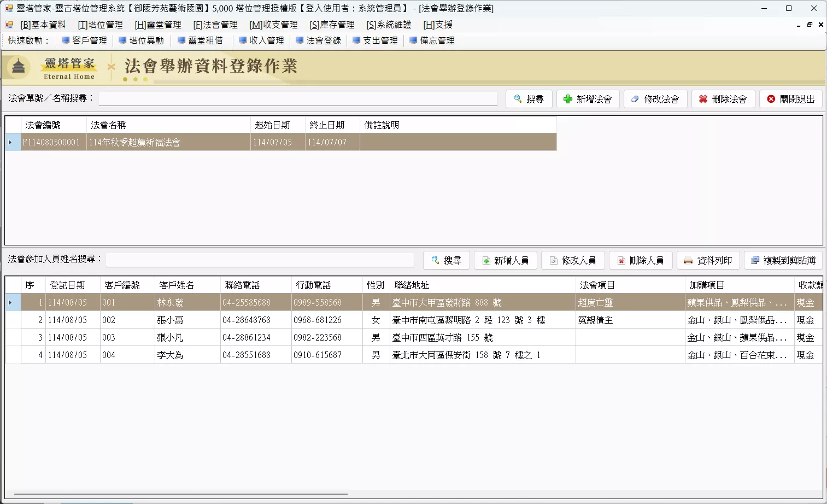Open the [S]系統維護 menu
827x504 pixels.
click(389, 25)
